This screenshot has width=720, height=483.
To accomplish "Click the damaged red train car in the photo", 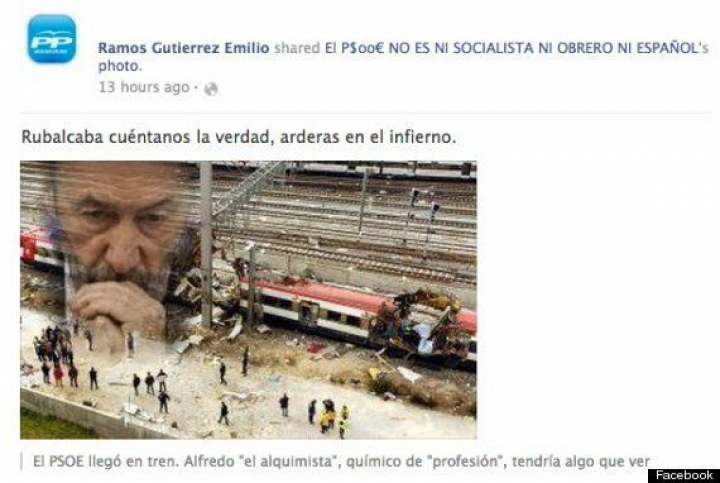I will pyautogui.click(x=358, y=315).
